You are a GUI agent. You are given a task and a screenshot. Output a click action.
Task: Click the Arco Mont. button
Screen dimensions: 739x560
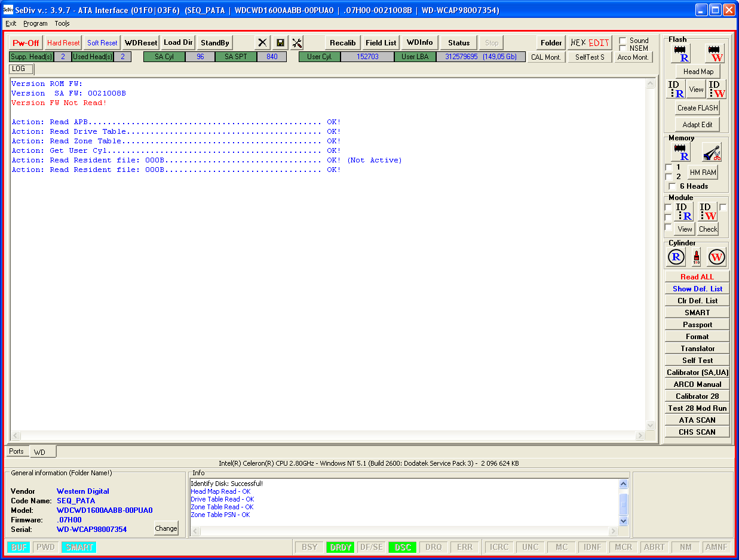[633, 57]
